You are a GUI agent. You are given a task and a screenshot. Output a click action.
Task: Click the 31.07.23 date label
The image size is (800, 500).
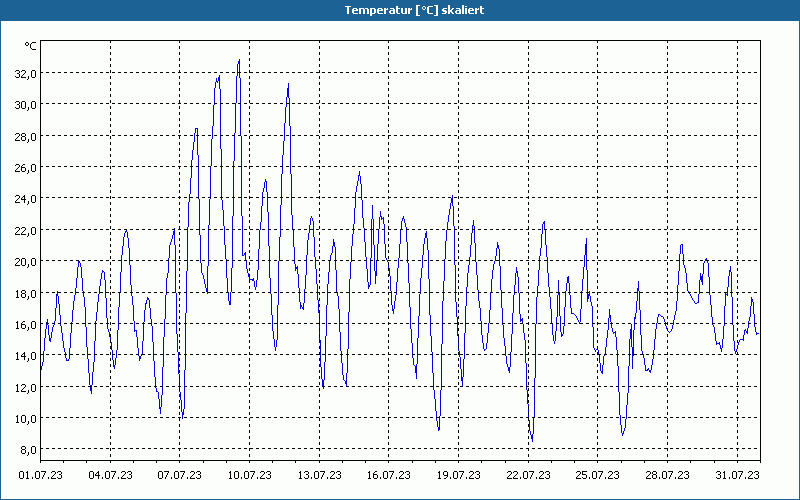[x=738, y=476]
